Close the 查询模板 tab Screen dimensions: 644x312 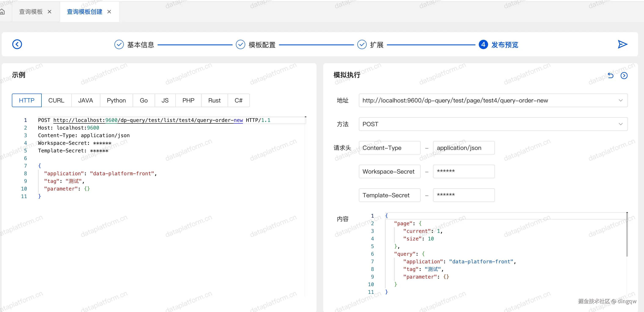(50, 11)
